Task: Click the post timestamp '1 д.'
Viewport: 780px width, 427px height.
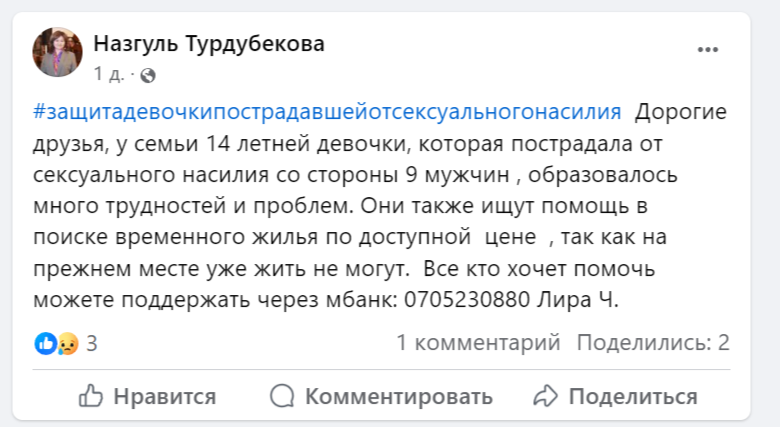Action: (x=108, y=74)
